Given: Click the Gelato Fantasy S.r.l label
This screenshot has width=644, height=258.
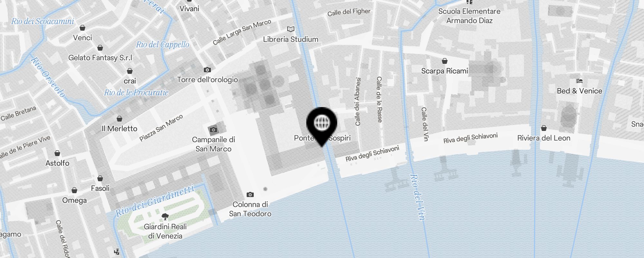Looking at the screenshot, I should click(x=100, y=58).
